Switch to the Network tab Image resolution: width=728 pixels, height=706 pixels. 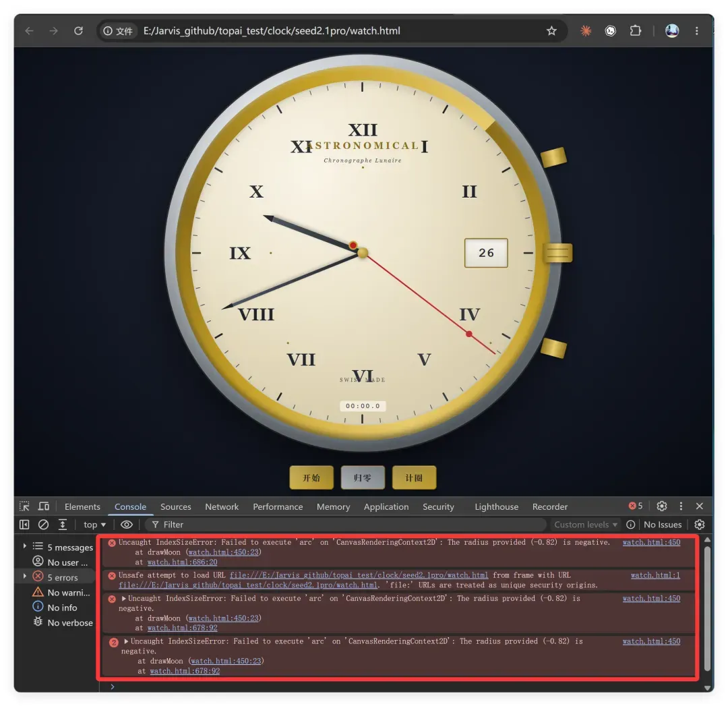click(x=222, y=506)
